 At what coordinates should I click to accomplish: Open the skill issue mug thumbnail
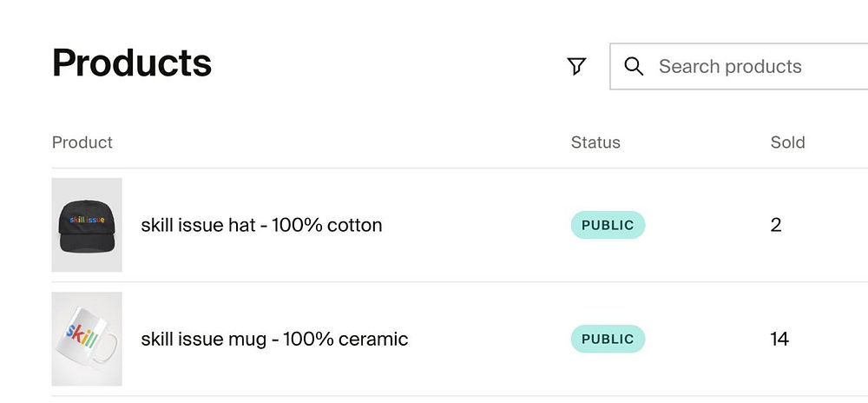(x=87, y=339)
